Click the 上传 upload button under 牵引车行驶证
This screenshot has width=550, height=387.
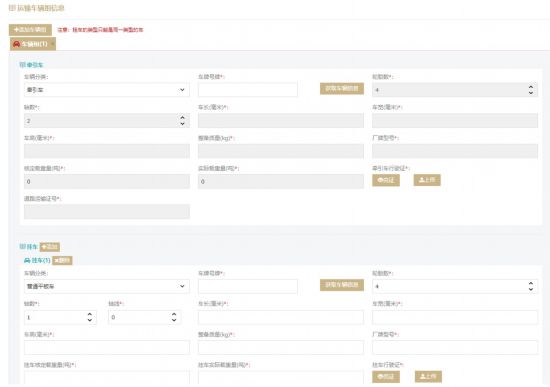pos(427,180)
